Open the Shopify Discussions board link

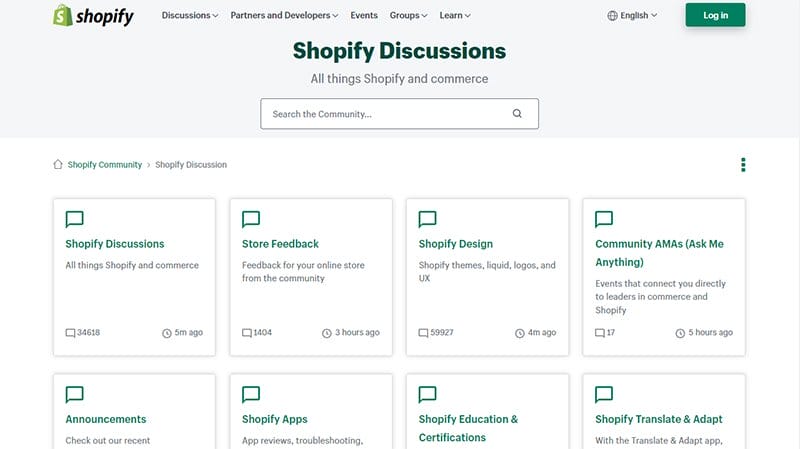(115, 244)
